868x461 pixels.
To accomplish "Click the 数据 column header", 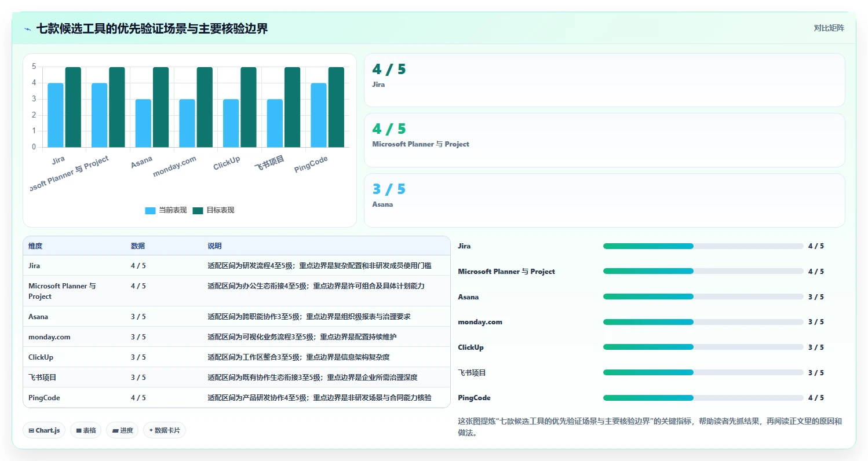I will 138,246.
